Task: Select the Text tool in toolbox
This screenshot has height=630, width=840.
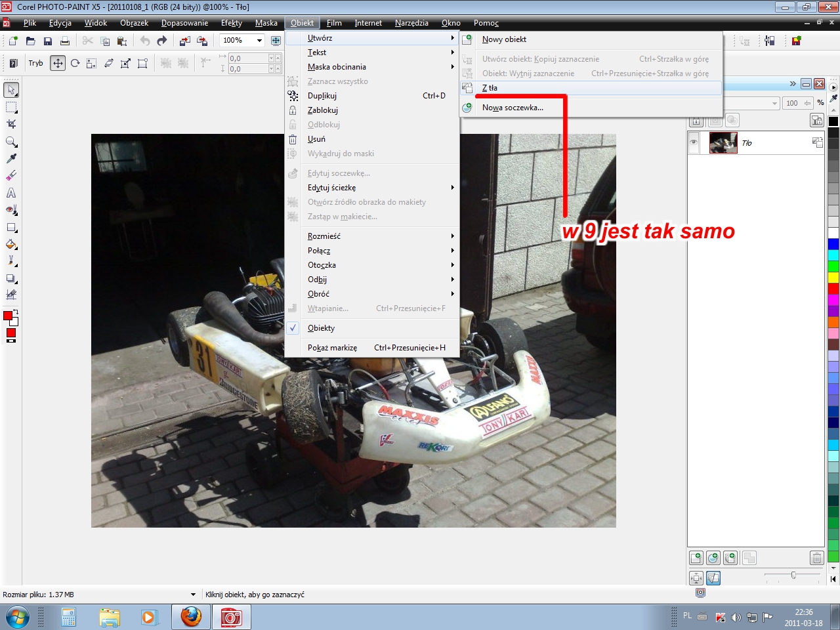Action: pyautogui.click(x=11, y=193)
